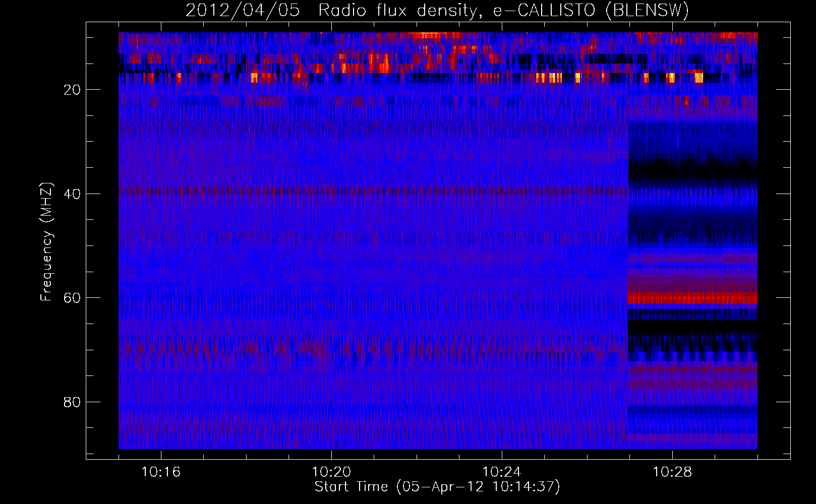
Task: Click the time tick label "10:16"
Action: (161, 472)
